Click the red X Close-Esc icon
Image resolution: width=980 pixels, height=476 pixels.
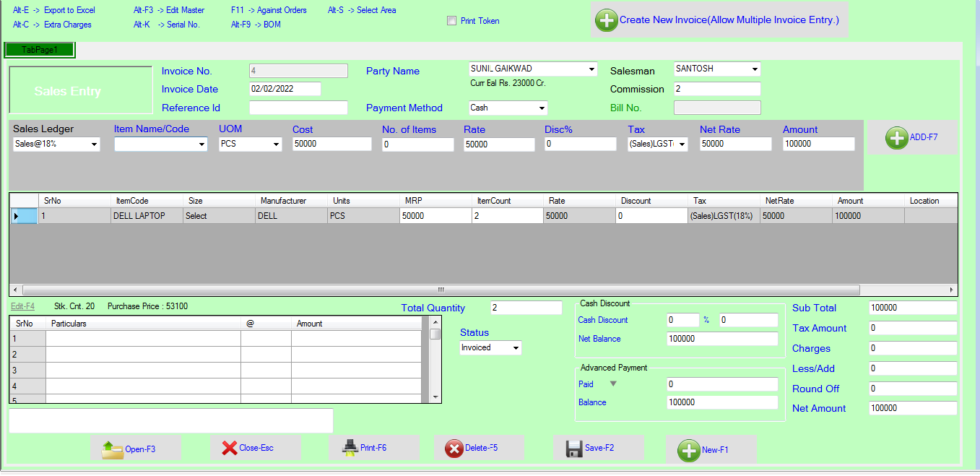coord(229,448)
